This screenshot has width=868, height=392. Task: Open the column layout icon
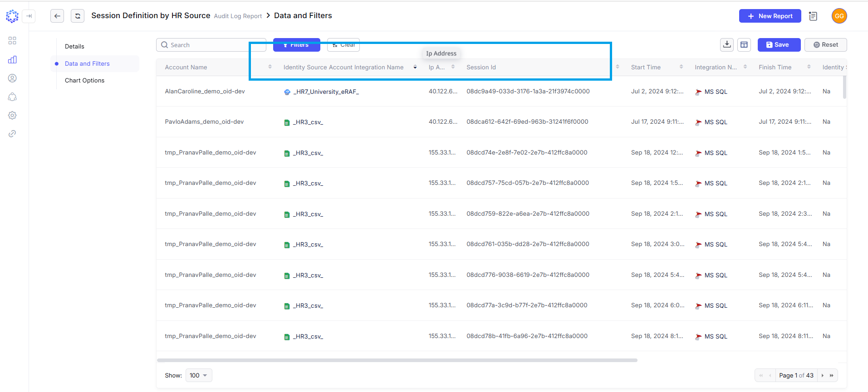point(744,44)
